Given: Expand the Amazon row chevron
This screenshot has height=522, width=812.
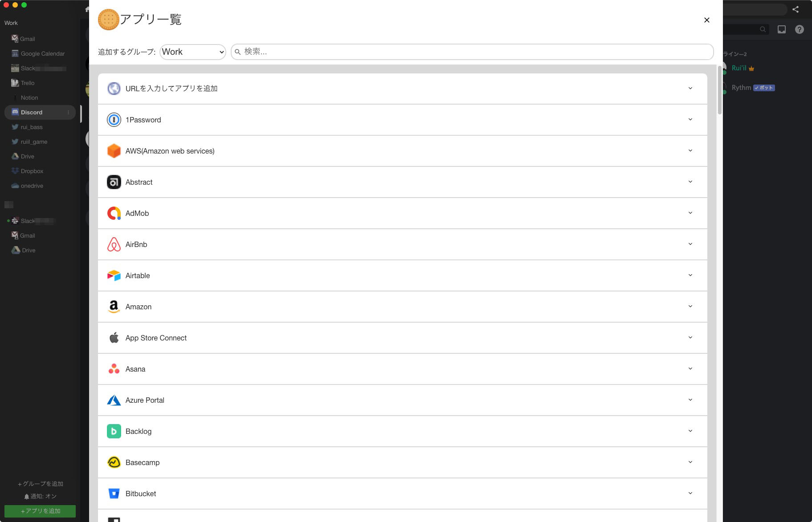Looking at the screenshot, I should click(x=690, y=306).
